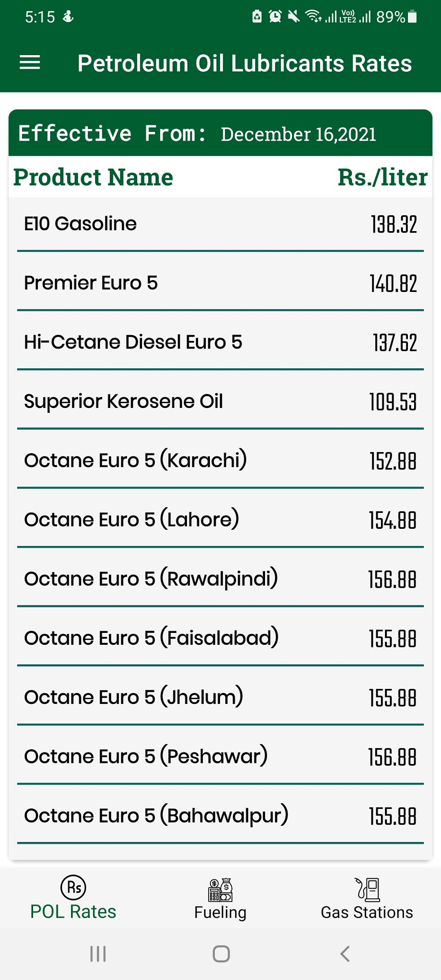441x980 pixels.
Task: Select Hi-Cetane Diesel Euro 5 entry
Action: [x=220, y=342]
